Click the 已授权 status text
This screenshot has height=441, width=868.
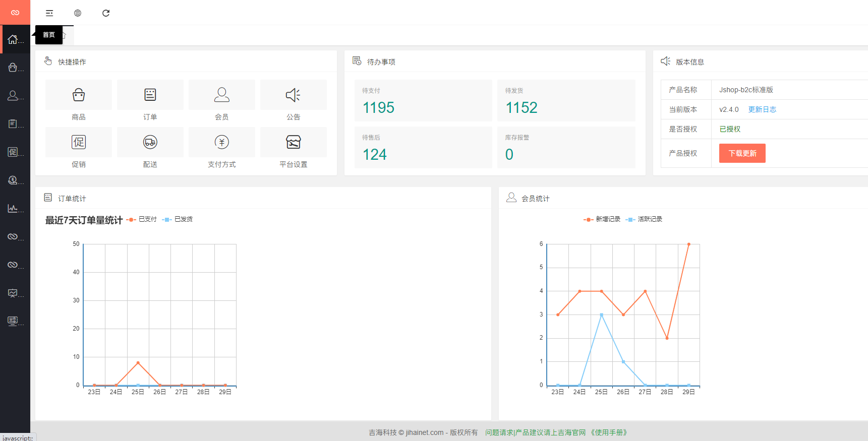point(730,129)
